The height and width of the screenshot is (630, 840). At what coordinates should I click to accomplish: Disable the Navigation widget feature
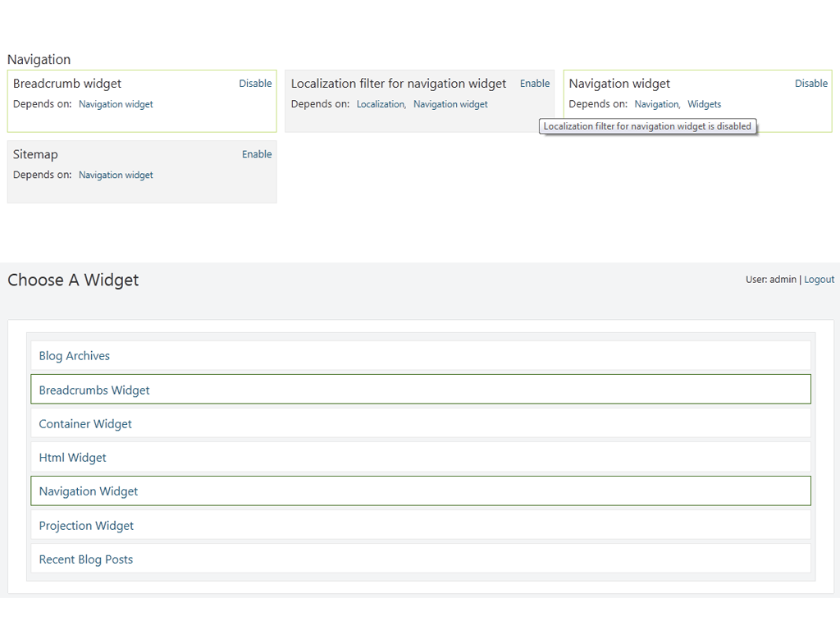[810, 84]
